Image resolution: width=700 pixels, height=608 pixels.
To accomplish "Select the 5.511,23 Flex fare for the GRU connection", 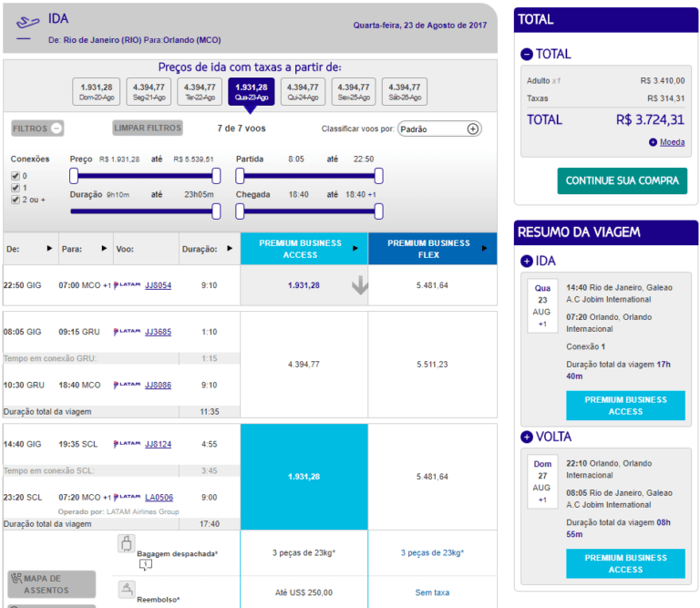I will click(x=432, y=365).
